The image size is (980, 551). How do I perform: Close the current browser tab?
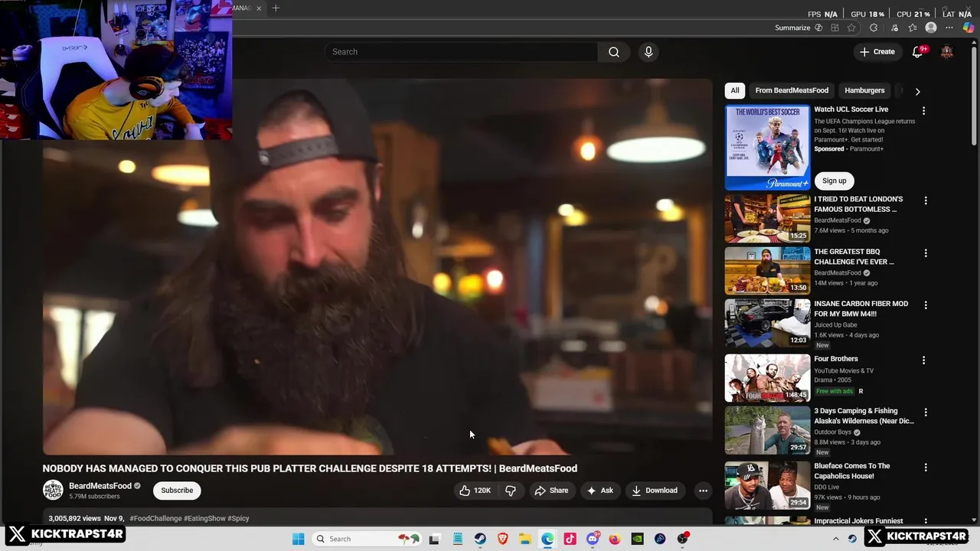(259, 8)
